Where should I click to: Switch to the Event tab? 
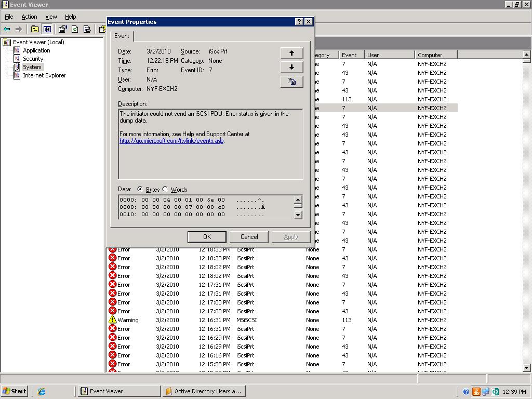pos(122,36)
